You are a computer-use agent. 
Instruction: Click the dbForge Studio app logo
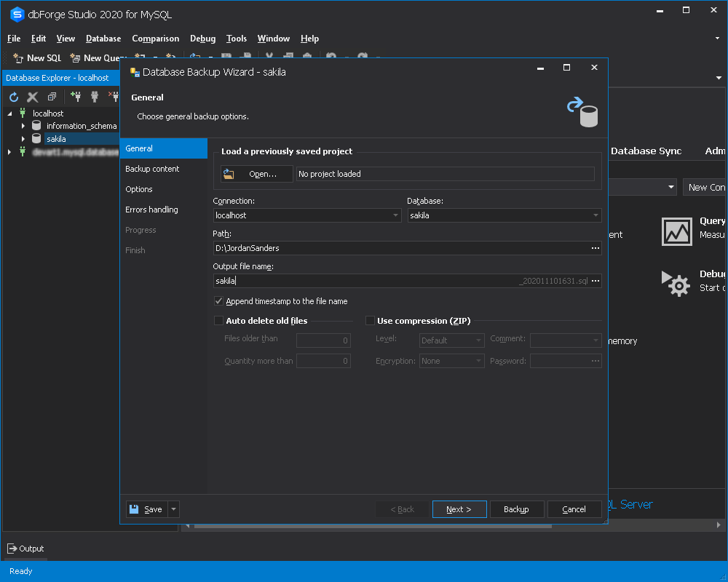17,15
